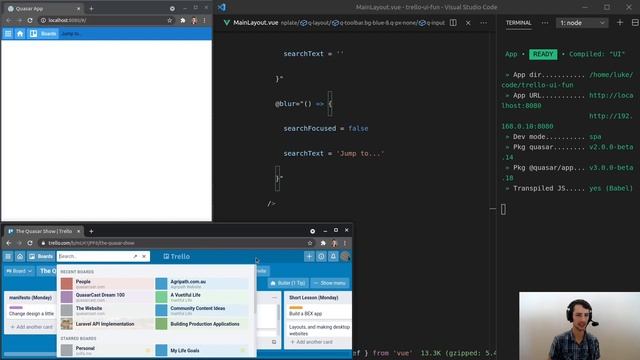Open the Agripath.com.au board

[x=202, y=283]
